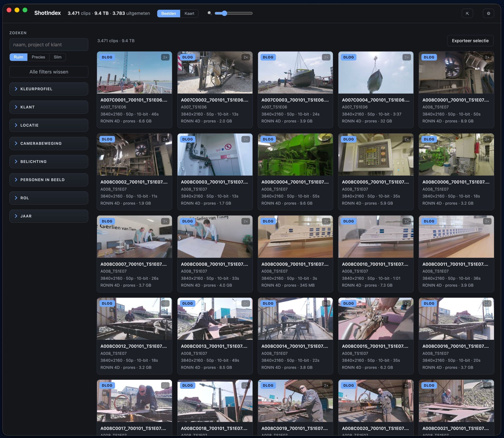Open the A008C0011 ship model thumbnail
This screenshot has width=504, height=438.
click(x=456, y=237)
